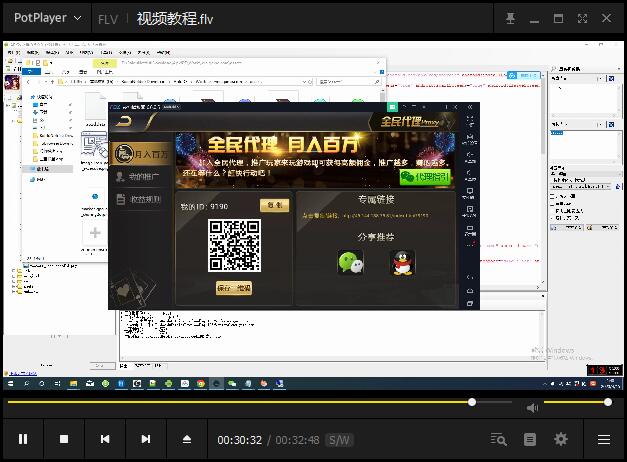Click search icon on recorded taskbar
The height and width of the screenshot is (462, 627).
(x=26, y=383)
